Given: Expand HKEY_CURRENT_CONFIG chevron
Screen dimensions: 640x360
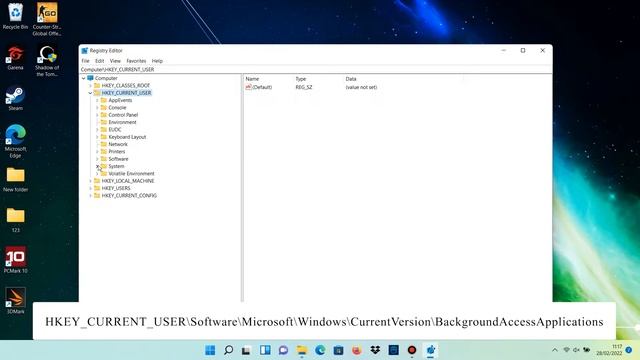Looking at the screenshot, I should (x=91, y=196).
